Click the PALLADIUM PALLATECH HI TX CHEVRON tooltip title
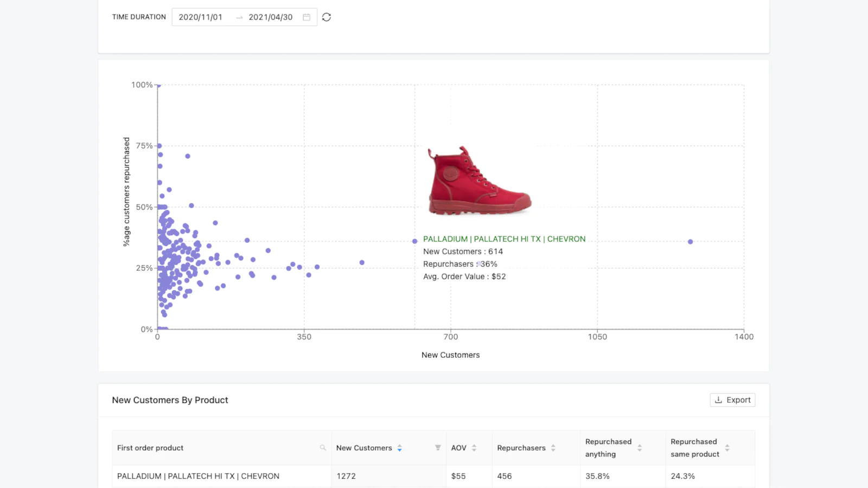The width and height of the screenshot is (868, 488). click(x=504, y=239)
